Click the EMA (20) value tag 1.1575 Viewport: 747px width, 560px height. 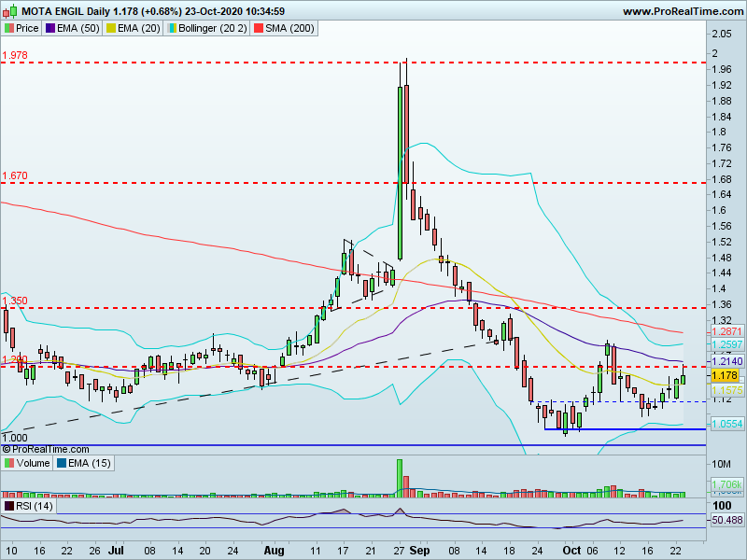727,390
